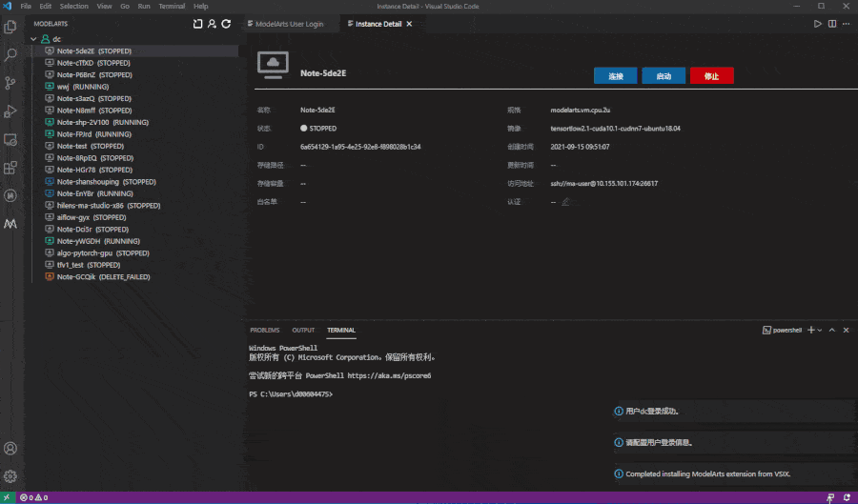
Task: Open the Go menu
Action: [x=125, y=6]
